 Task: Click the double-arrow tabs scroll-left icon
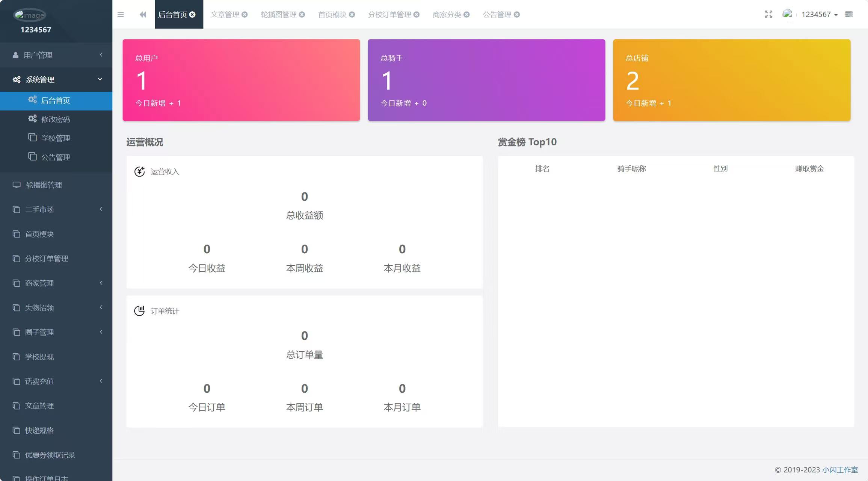tap(143, 14)
